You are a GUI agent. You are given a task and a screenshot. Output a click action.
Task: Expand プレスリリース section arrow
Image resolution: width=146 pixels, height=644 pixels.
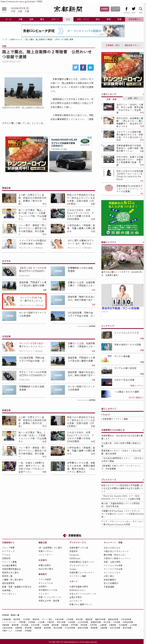point(143,480)
